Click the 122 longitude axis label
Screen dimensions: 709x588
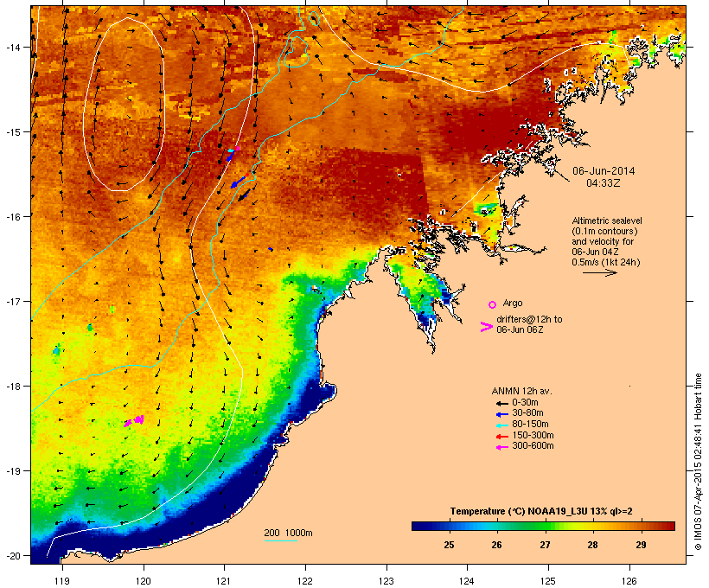[305, 581]
